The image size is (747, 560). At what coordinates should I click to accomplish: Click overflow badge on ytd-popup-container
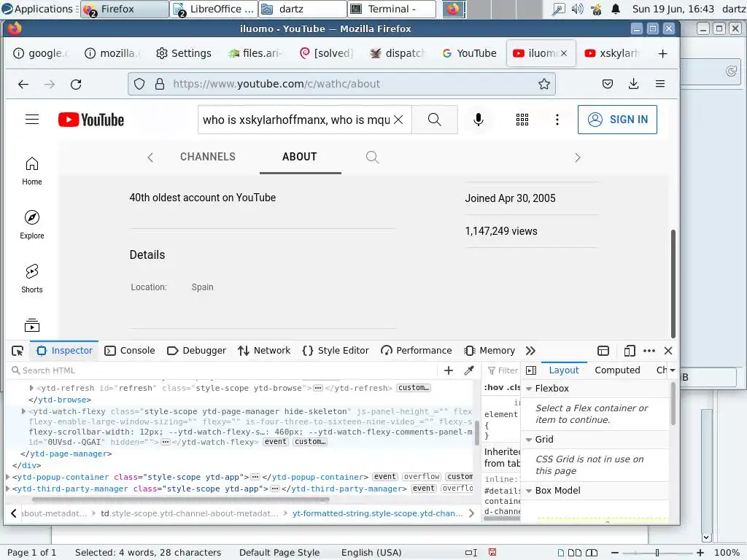click(422, 477)
